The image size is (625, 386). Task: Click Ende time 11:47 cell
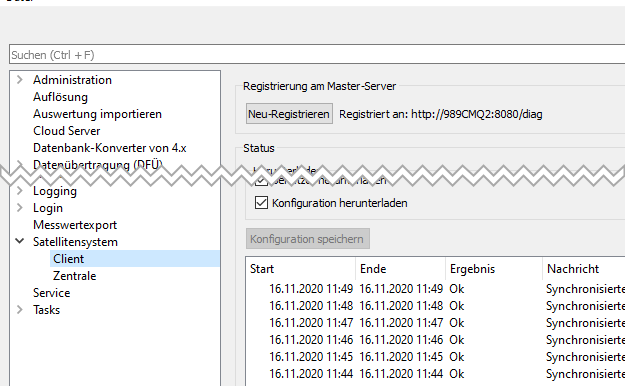(401, 323)
